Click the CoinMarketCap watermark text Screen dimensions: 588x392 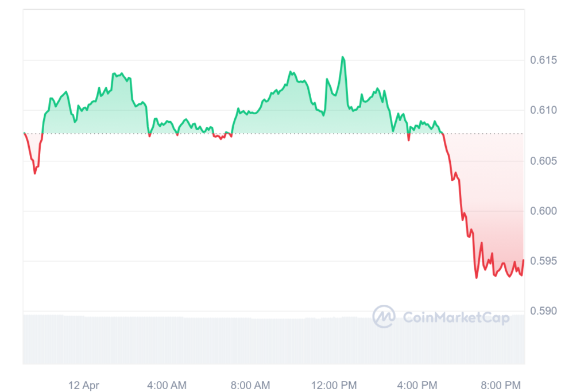coord(456,318)
